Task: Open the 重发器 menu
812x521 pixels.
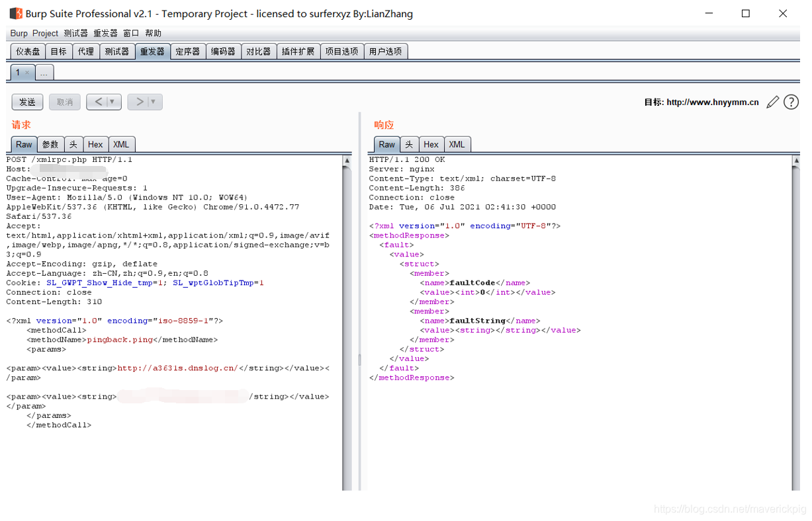Action: (105, 33)
